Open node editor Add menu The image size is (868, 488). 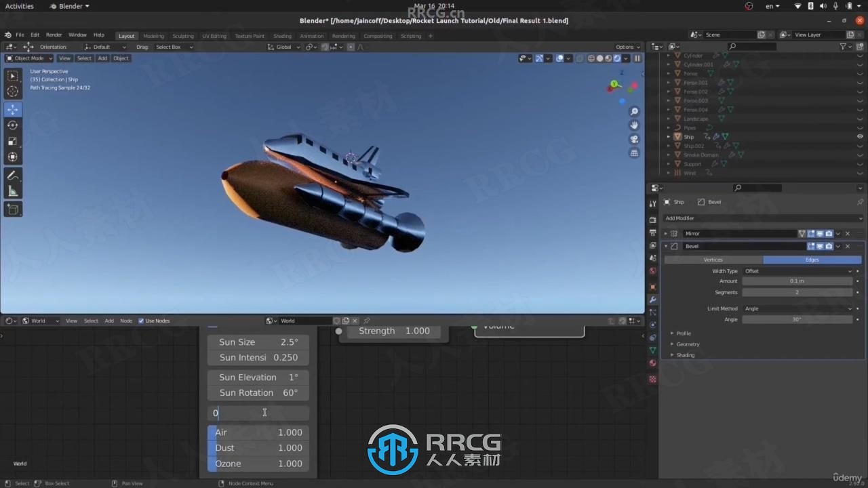[x=109, y=321]
